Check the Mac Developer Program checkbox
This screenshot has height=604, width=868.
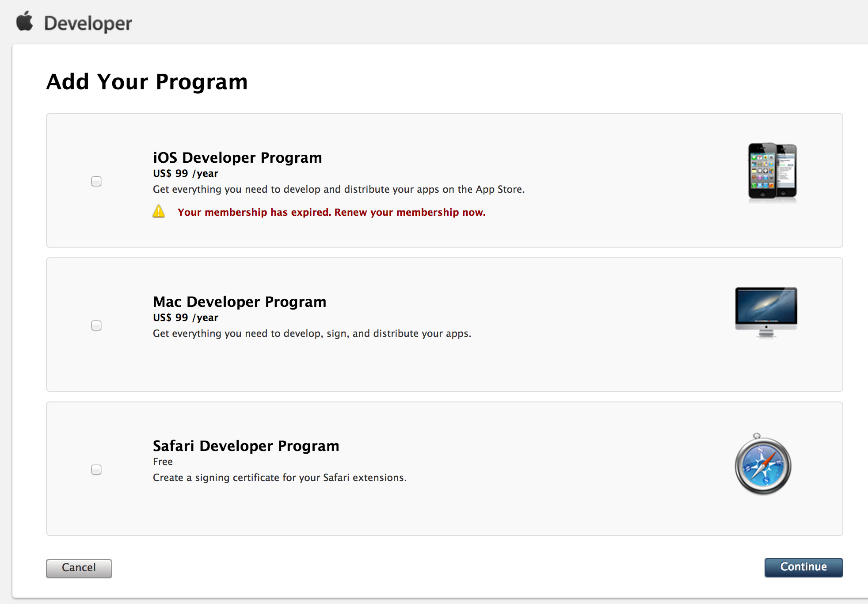(96, 325)
